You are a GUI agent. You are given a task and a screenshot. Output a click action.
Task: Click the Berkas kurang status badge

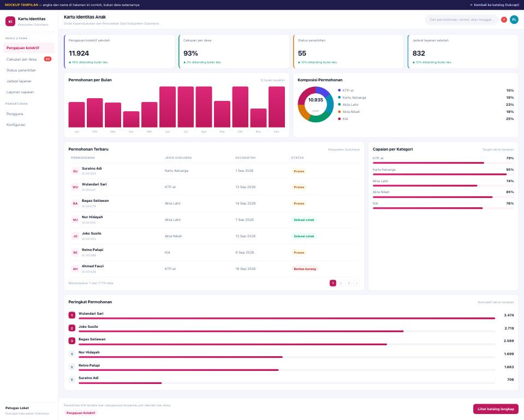305,269
